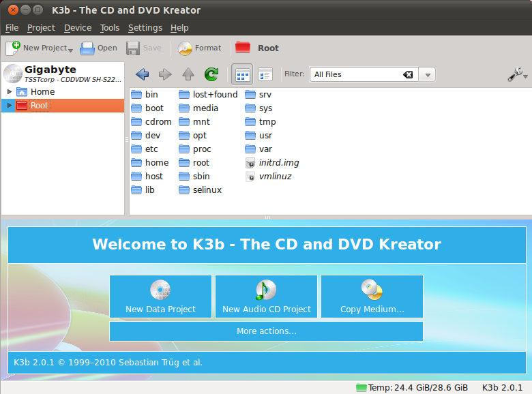Select the sbin folder
The height and width of the screenshot is (394, 532).
(x=194, y=176)
